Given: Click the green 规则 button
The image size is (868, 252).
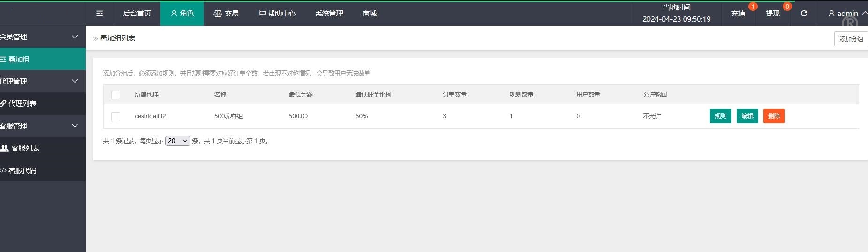Looking at the screenshot, I should click(x=720, y=116).
